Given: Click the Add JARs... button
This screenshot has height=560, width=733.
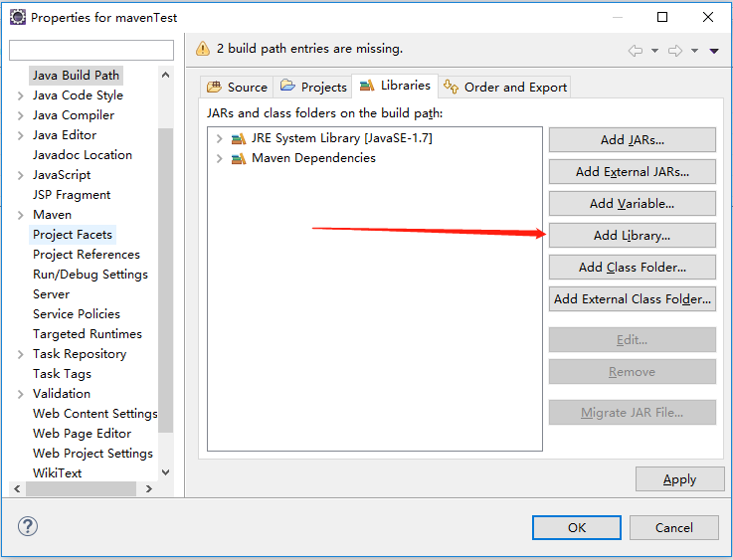Looking at the screenshot, I should [632, 140].
